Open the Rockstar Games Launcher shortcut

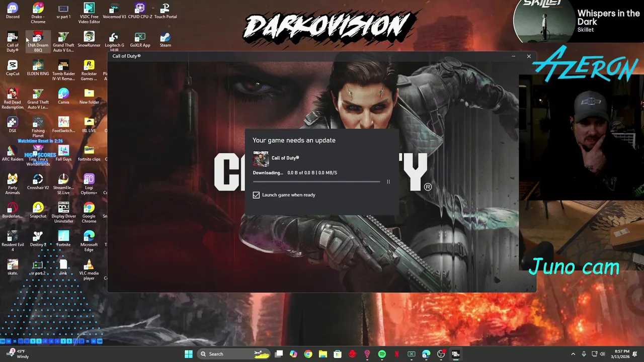[x=89, y=70]
